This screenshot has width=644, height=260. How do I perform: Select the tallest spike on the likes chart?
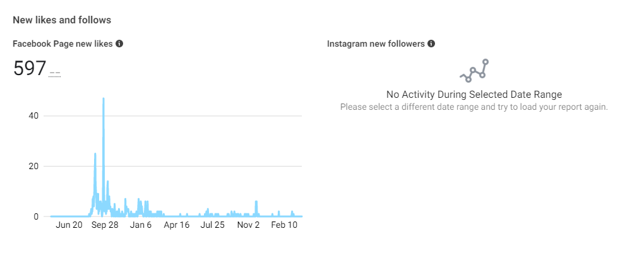104,100
